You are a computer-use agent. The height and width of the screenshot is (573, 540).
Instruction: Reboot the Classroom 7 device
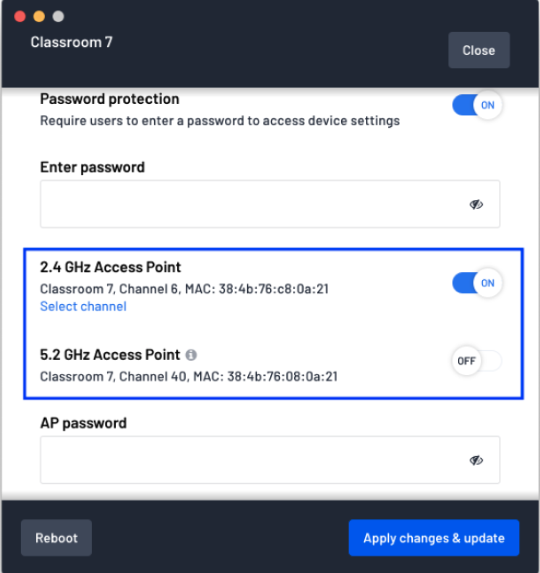click(56, 538)
